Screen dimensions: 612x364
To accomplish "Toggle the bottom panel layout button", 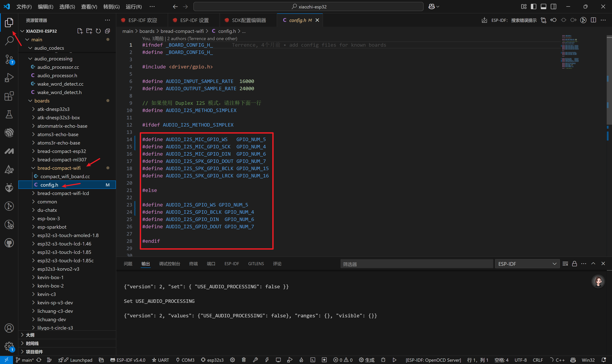I will pyautogui.click(x=543, y=7).
